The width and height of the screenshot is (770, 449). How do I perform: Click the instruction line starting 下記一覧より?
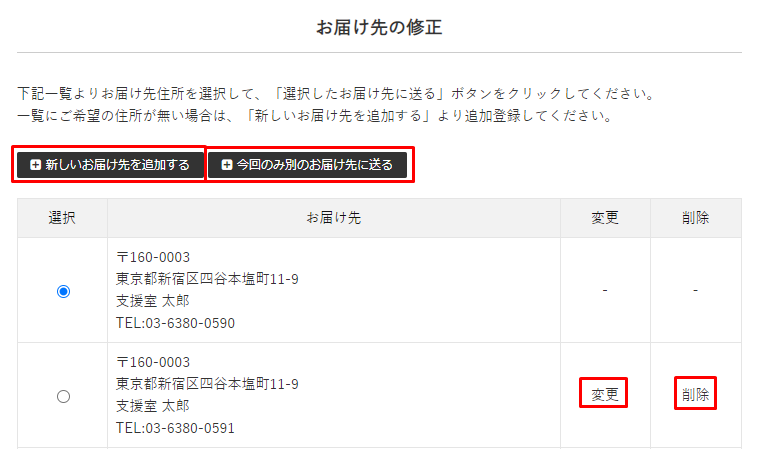click(336, 93)
